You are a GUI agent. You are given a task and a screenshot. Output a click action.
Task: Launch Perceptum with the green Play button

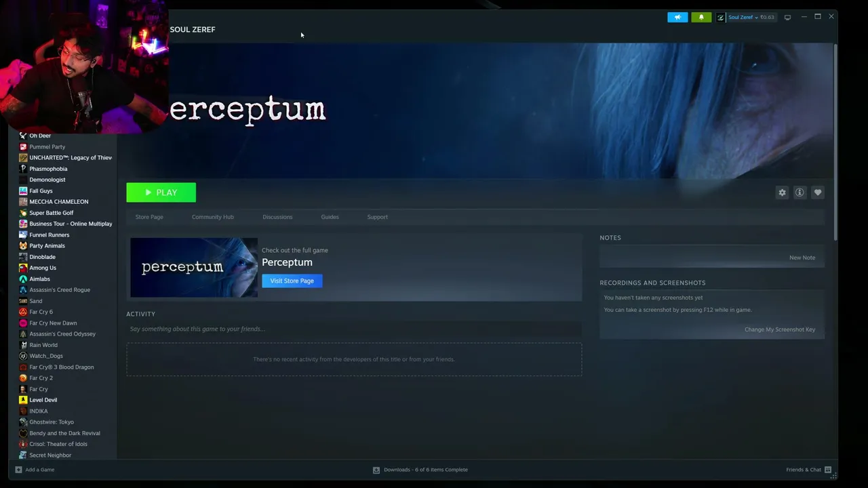pyautogui.click(x=161, y=192)
